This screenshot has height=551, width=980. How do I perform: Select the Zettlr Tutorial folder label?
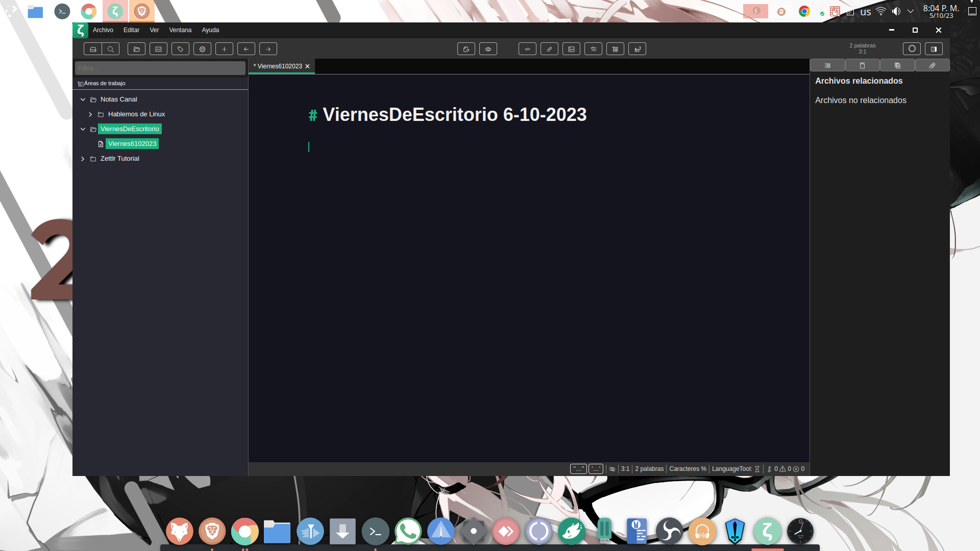pos(120,159)
